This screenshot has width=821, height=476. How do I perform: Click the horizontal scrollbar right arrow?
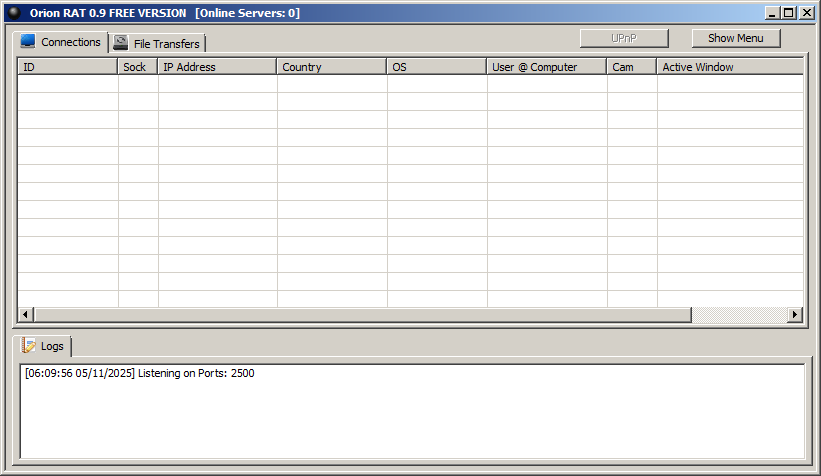795,315
